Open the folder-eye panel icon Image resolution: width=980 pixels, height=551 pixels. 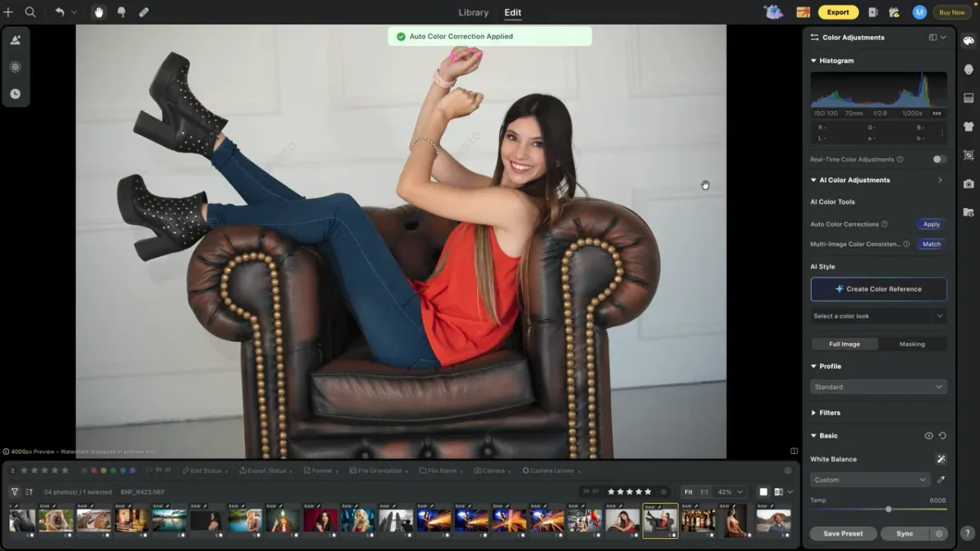(969, 212)
